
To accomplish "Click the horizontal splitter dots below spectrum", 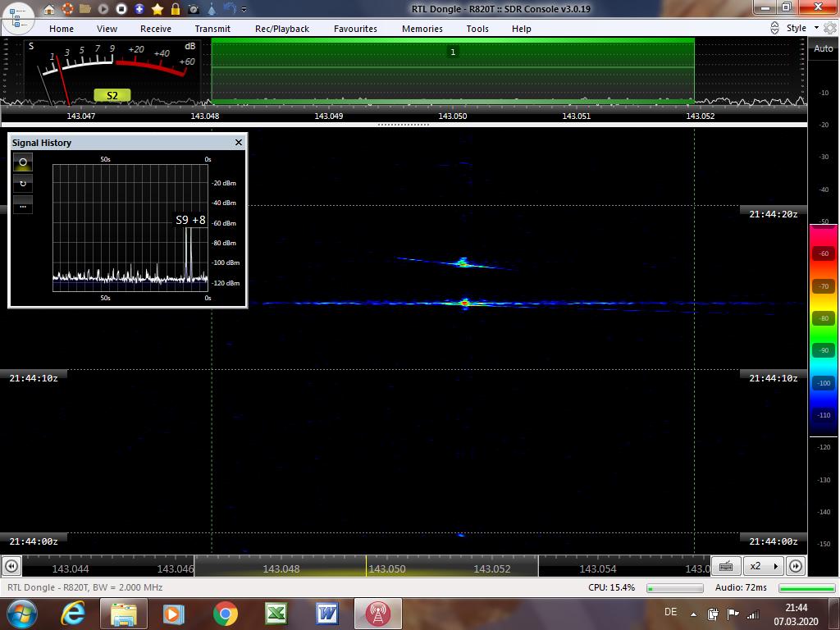I will tap(404, 125).
